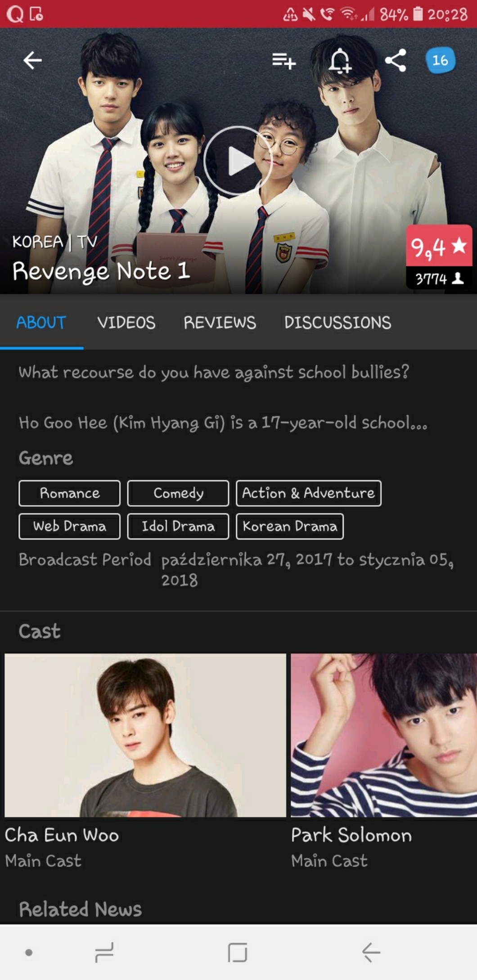The width and height of the screenshot is (477, 980).
Task: Share Revenge Note 1 using share icon
Action: point(396,60)
